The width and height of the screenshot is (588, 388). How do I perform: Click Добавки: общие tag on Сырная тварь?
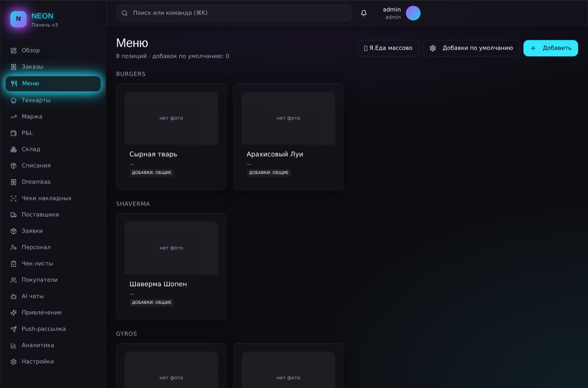(x=152, y=172)
